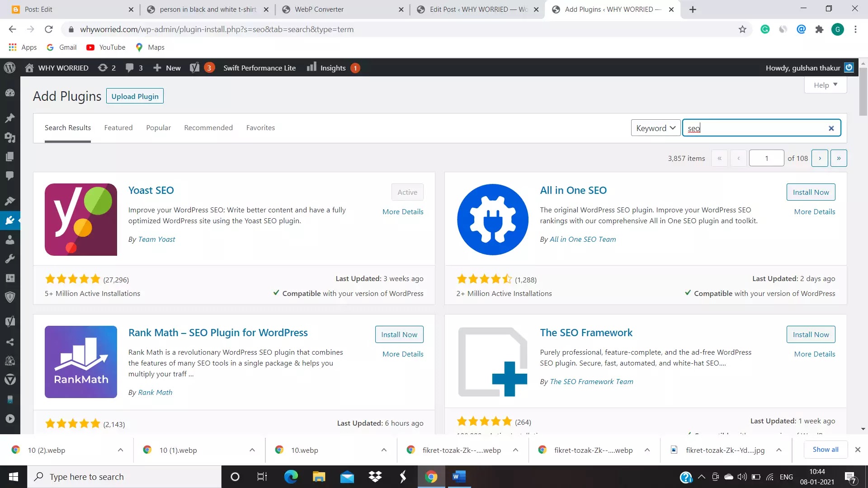Expand the Help panel

(x=826, y=85)
